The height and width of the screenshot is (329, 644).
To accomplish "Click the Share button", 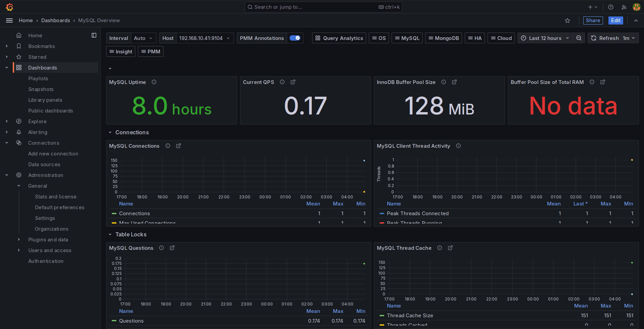I will (x=593, y=20).
